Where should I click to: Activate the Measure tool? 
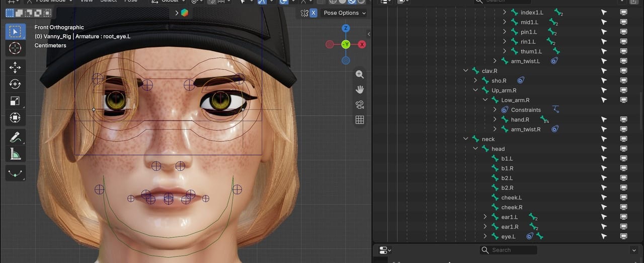click(15, 154)
